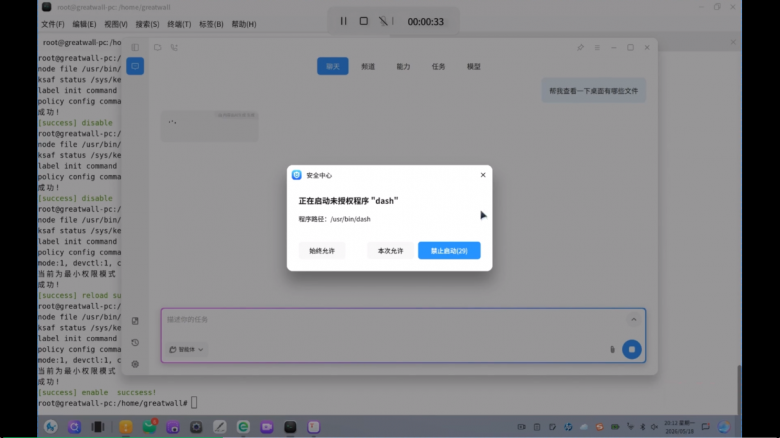Open assistant settings gear icon
The height and width of the screenshot is (438, 780).
[135, 364]
